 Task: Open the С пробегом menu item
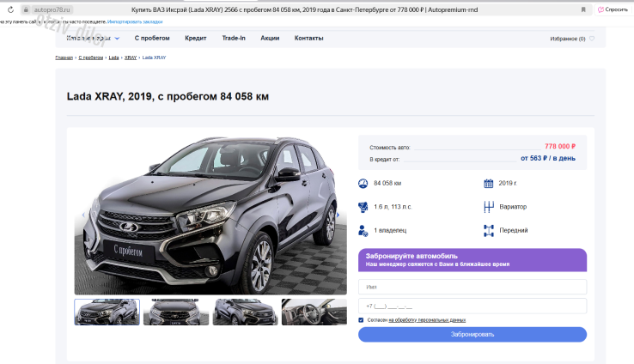pos(152,38)
